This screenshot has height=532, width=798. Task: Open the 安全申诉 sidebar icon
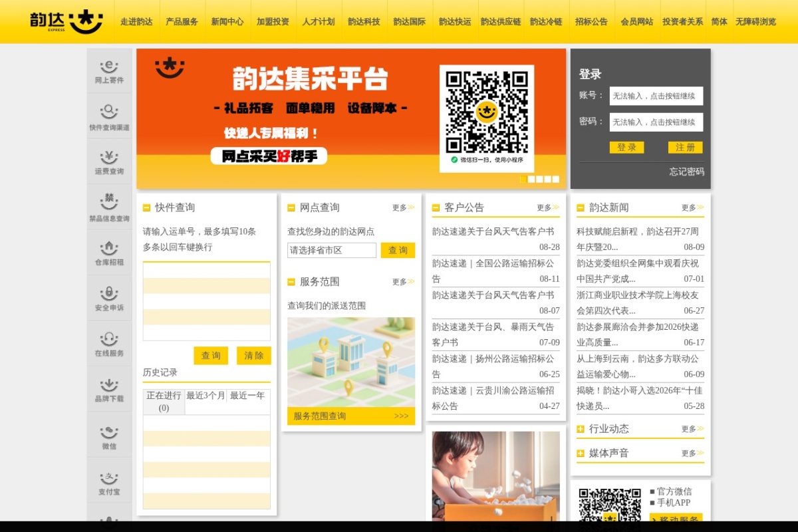(x=109, y=298)
